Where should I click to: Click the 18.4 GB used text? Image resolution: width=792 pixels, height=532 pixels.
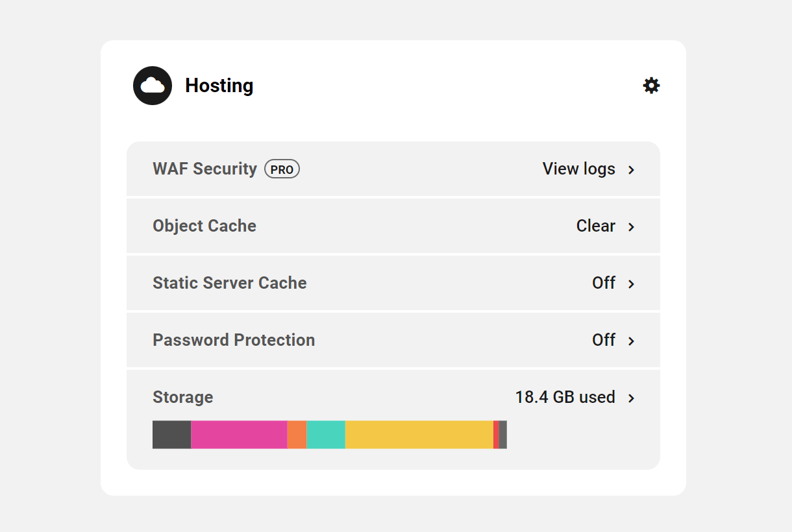point(565,397)
